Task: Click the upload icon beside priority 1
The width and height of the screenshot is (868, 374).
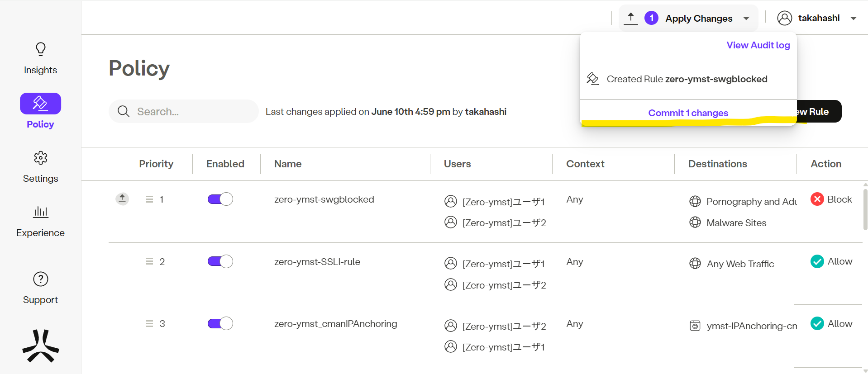Action: coord(122,199)
